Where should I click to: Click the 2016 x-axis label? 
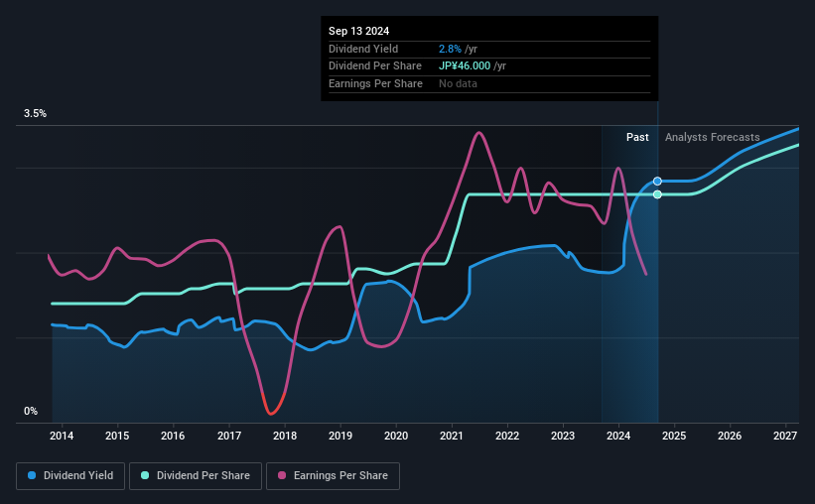pyautogui.click(x=173, y=436)
